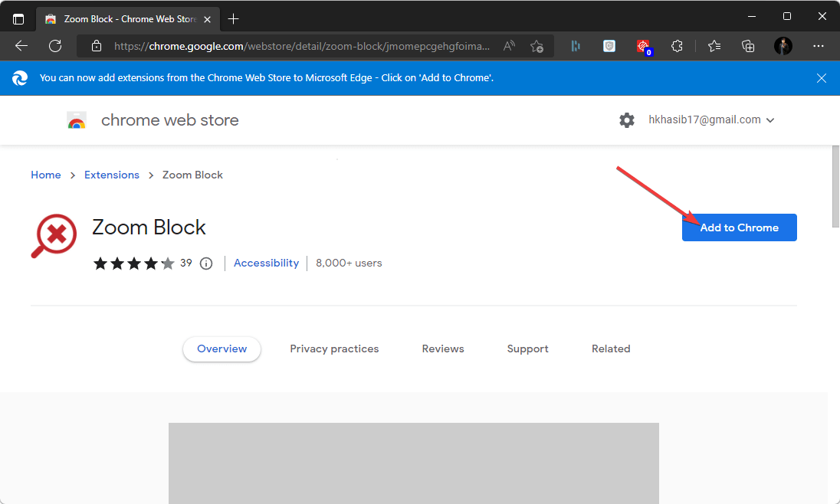Close the Zoom Block browser tab
The image size is (840, 504).
coord(208,19)
